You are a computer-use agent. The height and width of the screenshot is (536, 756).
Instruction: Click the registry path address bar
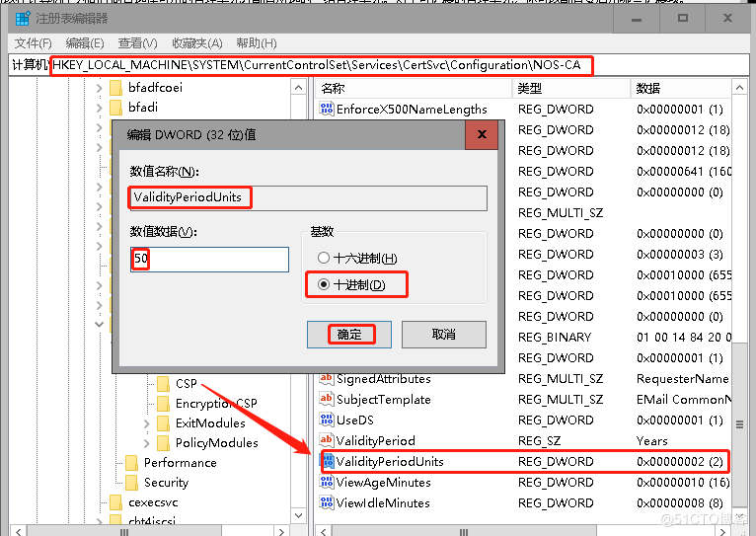coord(380,65)
